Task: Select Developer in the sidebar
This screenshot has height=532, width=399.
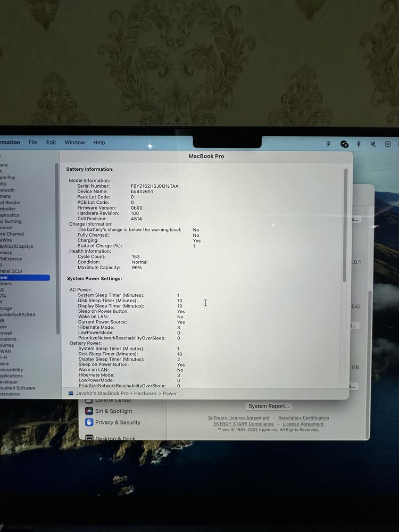Action: click(x=9, y=382)
